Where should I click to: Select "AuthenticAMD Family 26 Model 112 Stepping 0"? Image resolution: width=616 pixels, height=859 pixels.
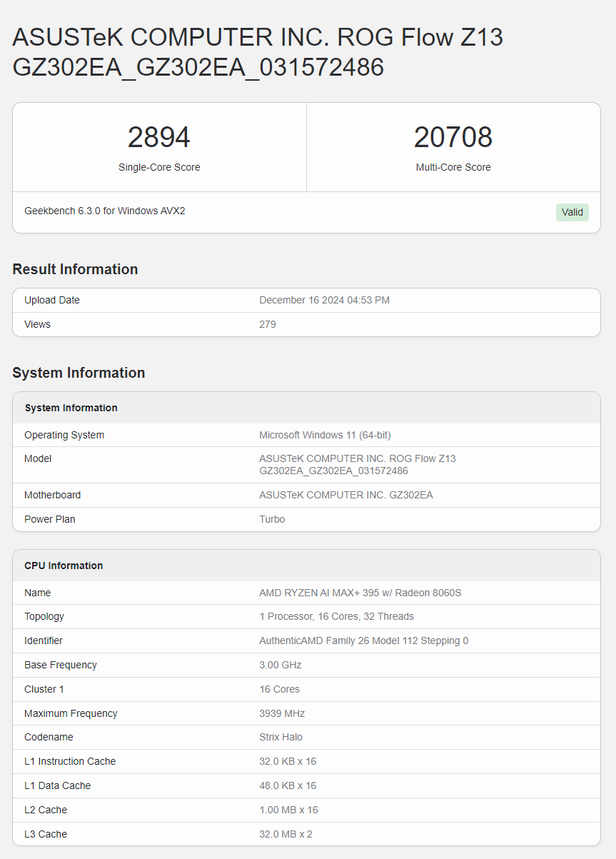point(364,641)
